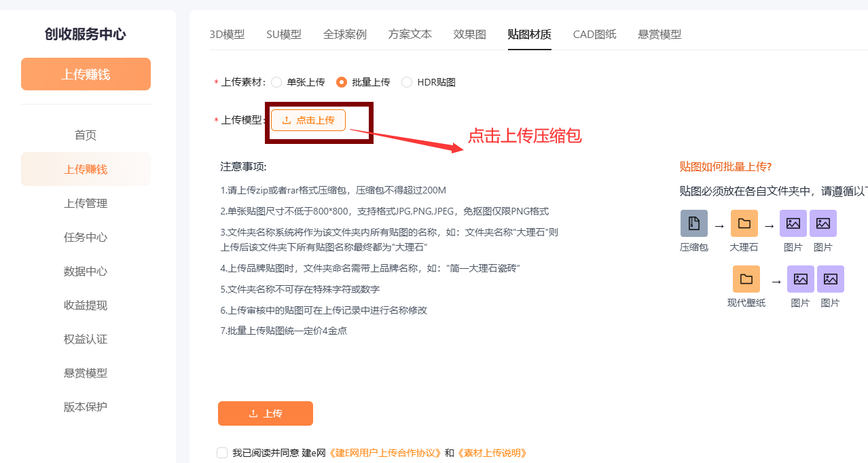Viewport: 868px width, 463px height.
Task: Click the 现代壁纸 folder icon
Action: pos(746,279)
